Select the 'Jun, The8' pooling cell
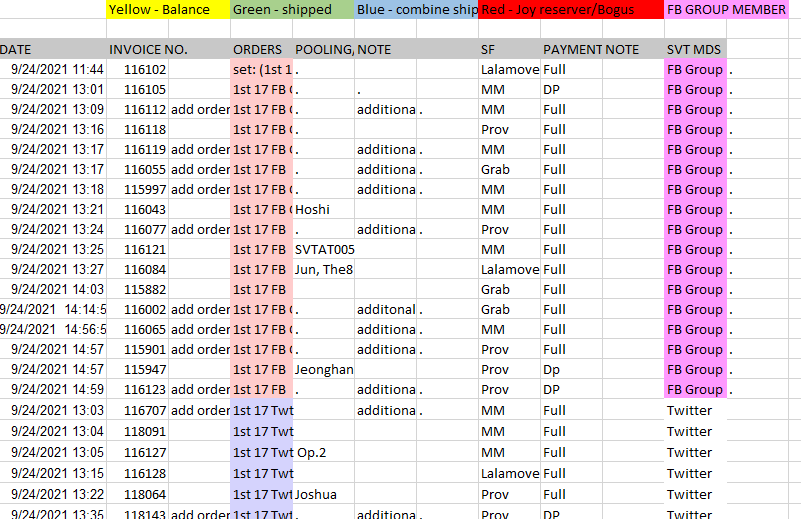The height and width of the screenshot is (519, 801). [323, 269]
